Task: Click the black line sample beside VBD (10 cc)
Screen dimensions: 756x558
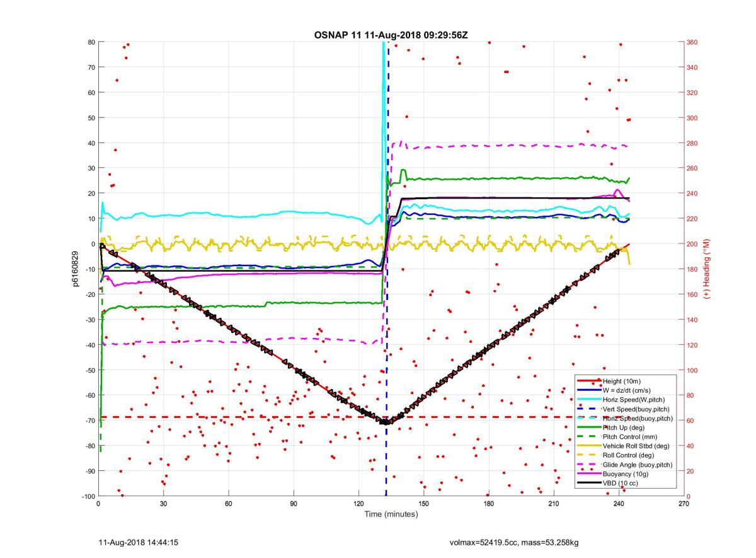Action: (x=589, y=483)
